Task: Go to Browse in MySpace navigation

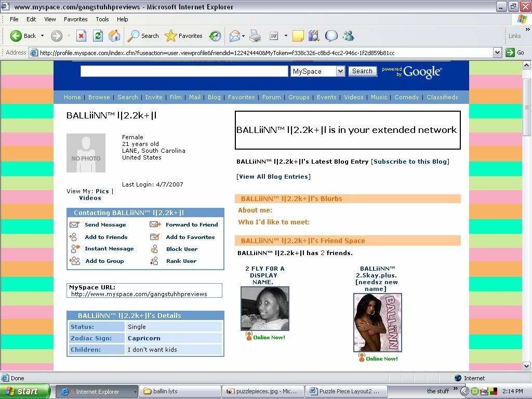Action: tap(99, 97)
